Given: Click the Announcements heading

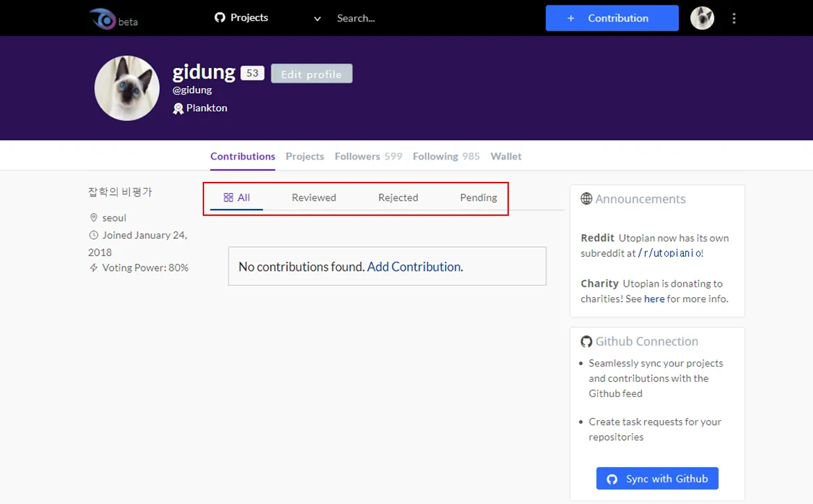Looking at the screenshot, I should point(640,199).
